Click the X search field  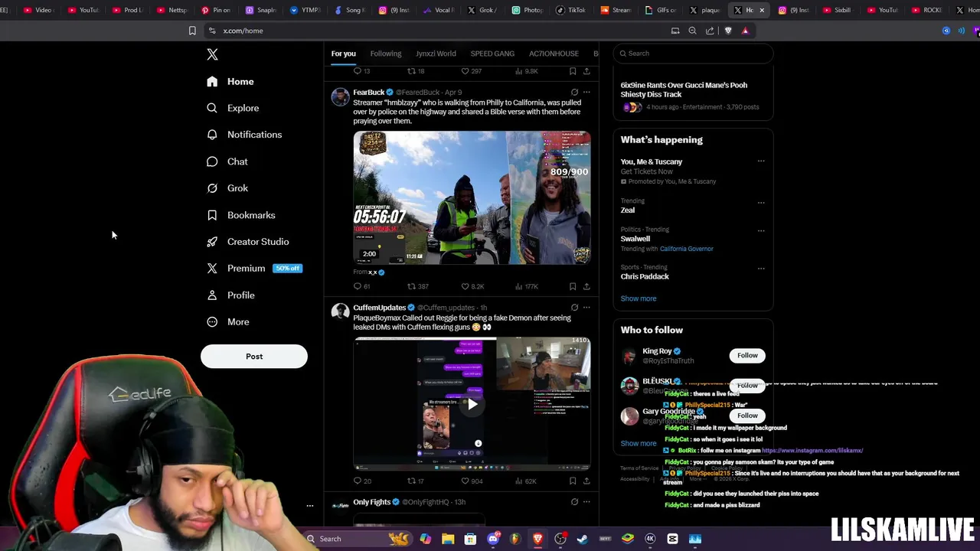pyautogui.click(x=693, y=54)
